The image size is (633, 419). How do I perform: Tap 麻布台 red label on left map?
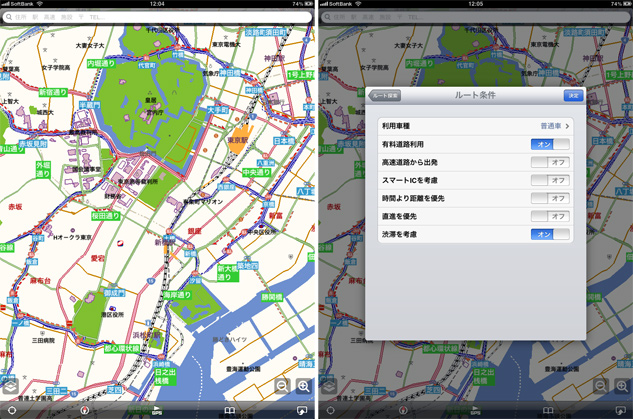(40, 280)
